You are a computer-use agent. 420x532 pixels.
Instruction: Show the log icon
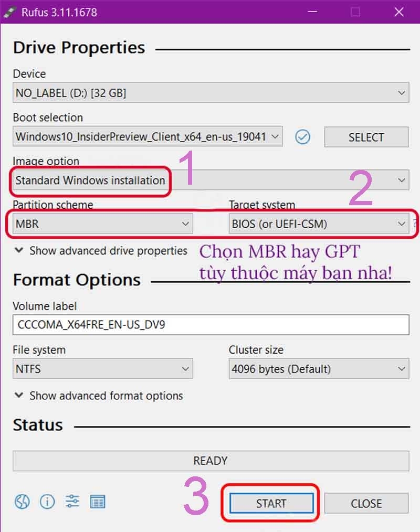pyautogui.click(x=98, y=502)
